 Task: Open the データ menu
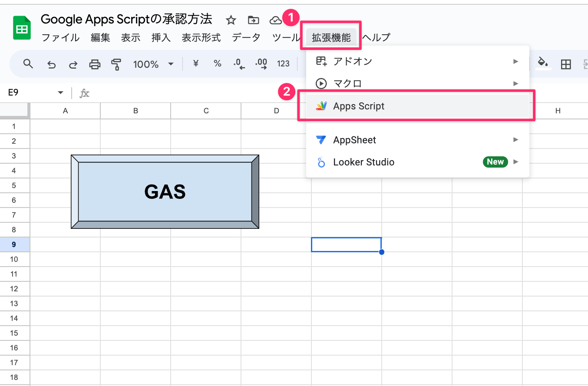[x=246, y=38]
